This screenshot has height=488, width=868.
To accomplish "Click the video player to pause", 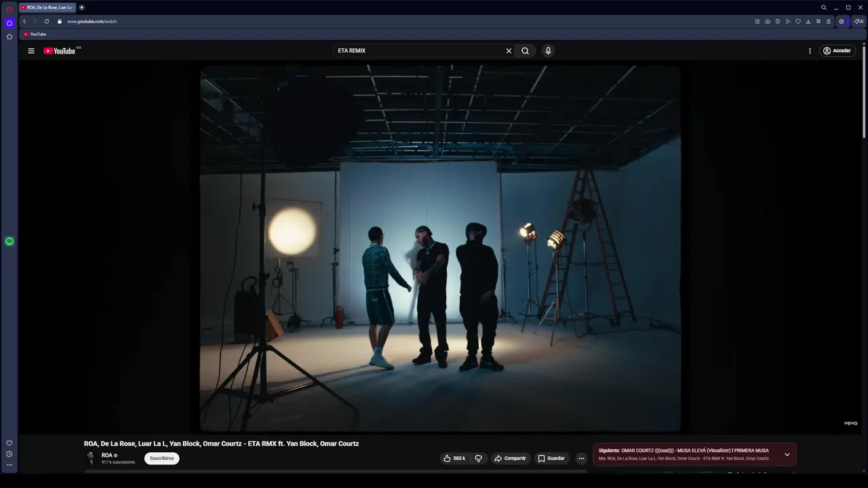I will tap(440, 248).
